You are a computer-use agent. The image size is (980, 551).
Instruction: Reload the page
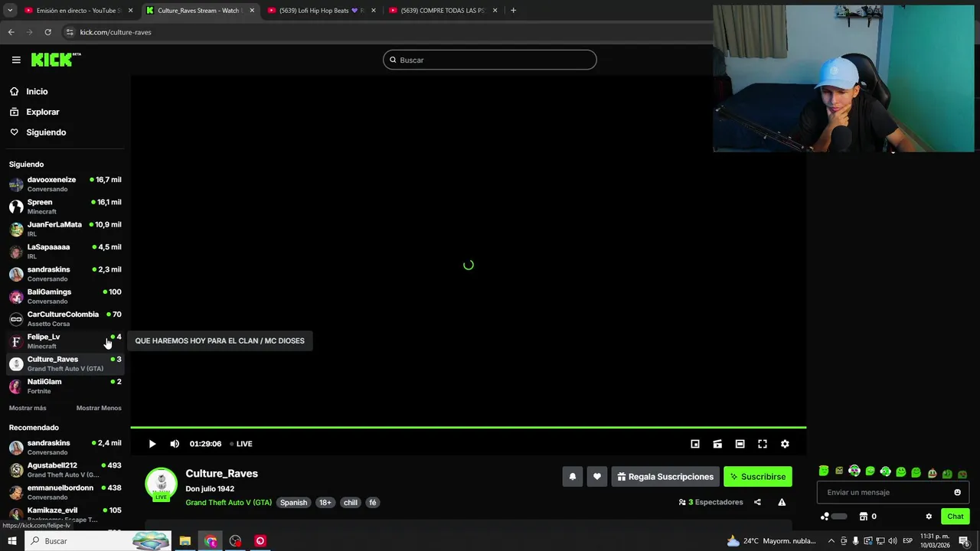pyautogui.click(x=47, y=32)
